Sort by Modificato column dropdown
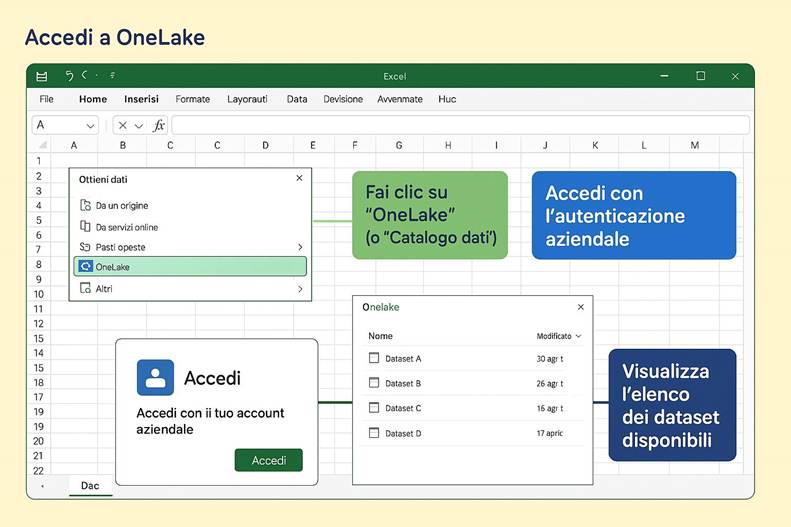 click(x=578, y=337)
